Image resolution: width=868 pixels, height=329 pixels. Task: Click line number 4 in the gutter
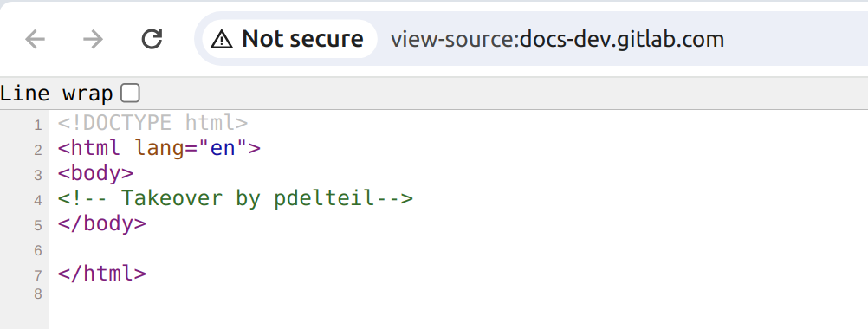tap(37, 200)
